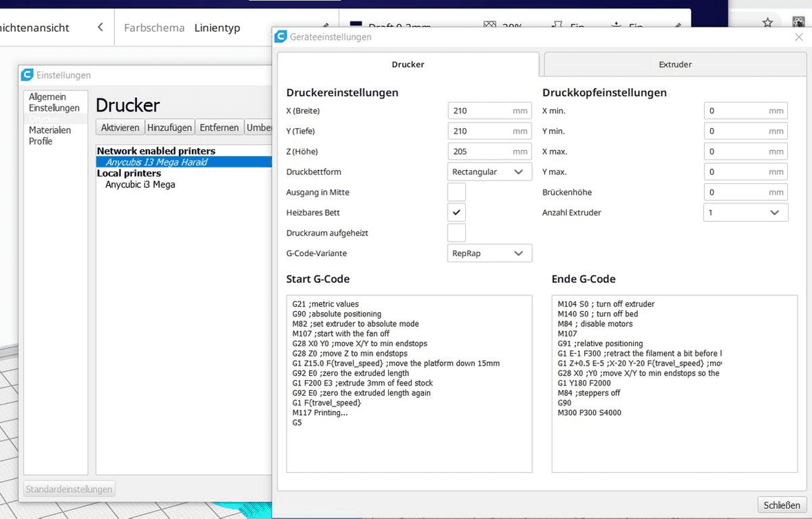This screenshot has height=519, width=812.
Task: Open the Anzahl Extruder dropdown
Action: [745, 213]
